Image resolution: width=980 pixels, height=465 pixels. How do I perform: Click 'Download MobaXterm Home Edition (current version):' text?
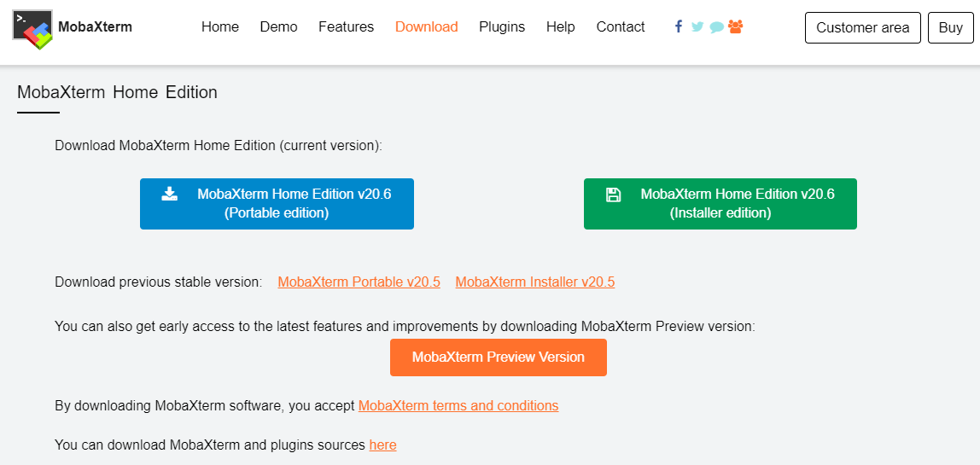(219, 146)
